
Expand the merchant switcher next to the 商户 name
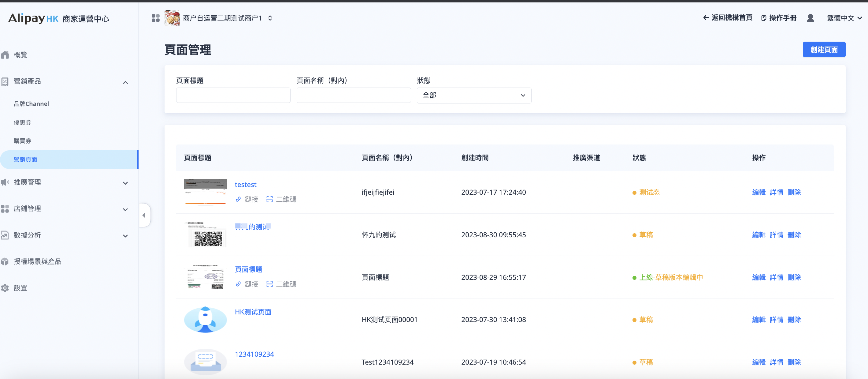(270, 18)
